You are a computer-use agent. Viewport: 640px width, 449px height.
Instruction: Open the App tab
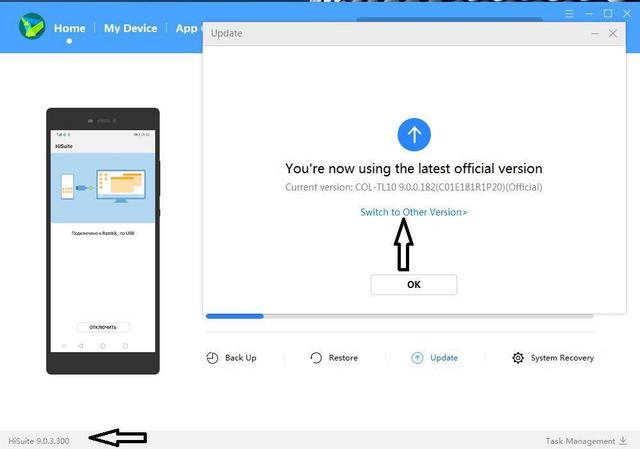coord(187,28)
